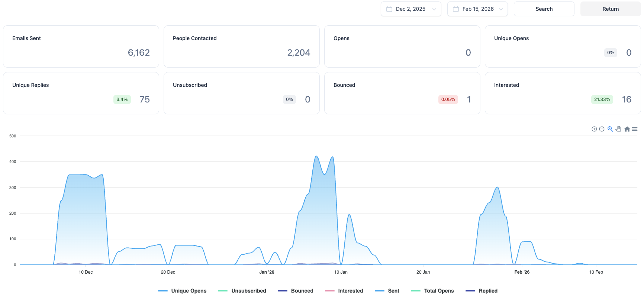Click the Return button

[x=611, y=9]
